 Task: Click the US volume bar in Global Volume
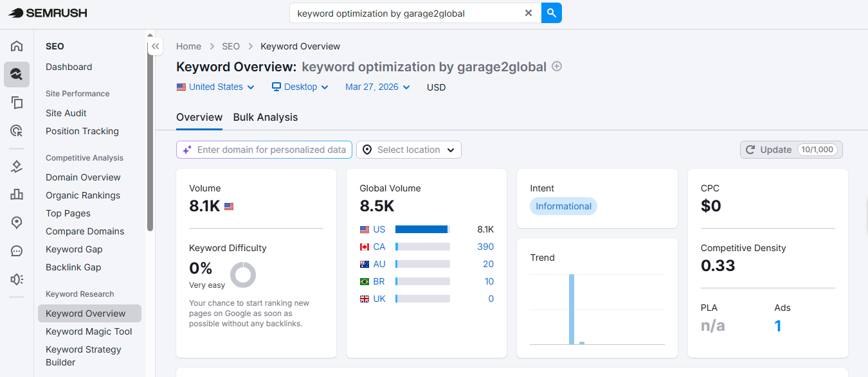(x=421, y=229)
